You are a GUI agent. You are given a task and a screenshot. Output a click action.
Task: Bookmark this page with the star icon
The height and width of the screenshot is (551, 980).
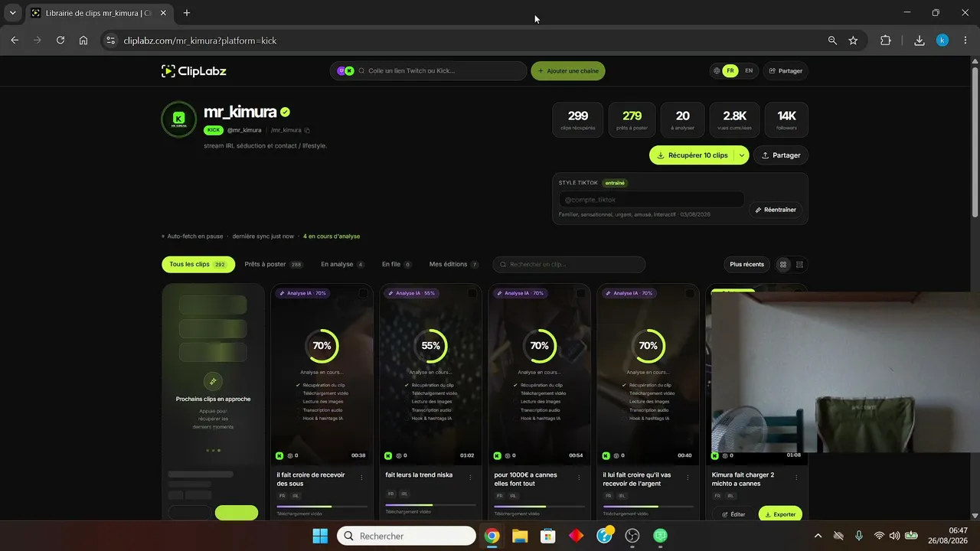point(853,41)
